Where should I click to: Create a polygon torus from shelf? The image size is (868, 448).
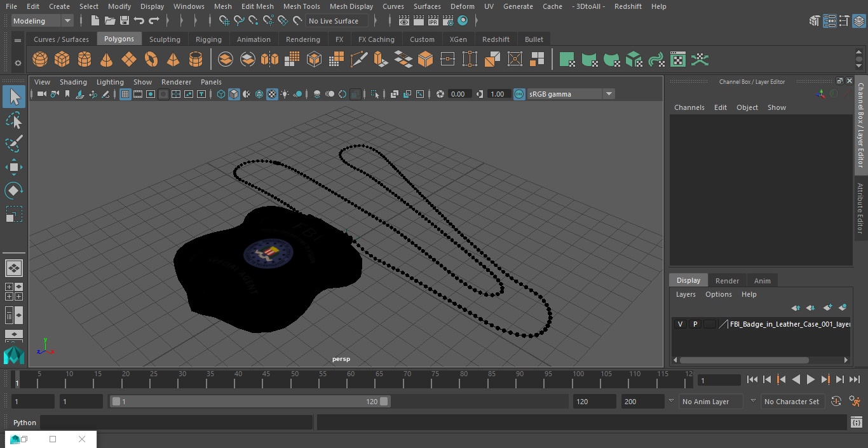point(151,60)
